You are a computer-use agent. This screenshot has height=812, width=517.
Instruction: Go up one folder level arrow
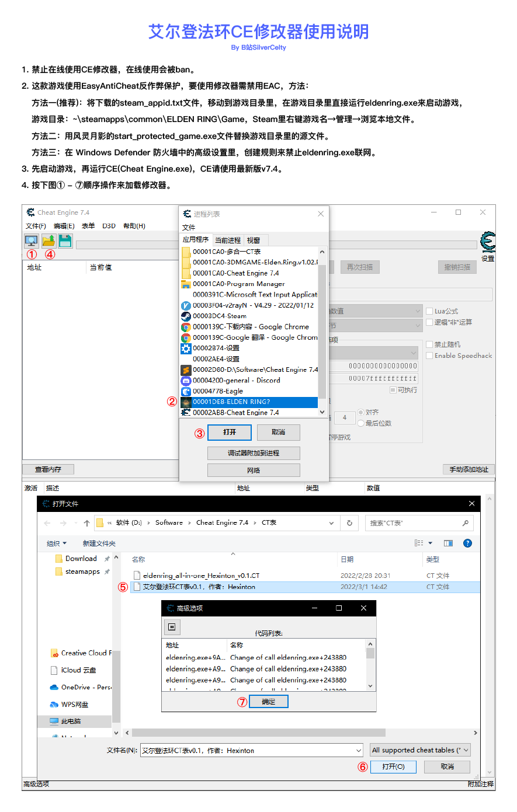[x=86, y=523]
